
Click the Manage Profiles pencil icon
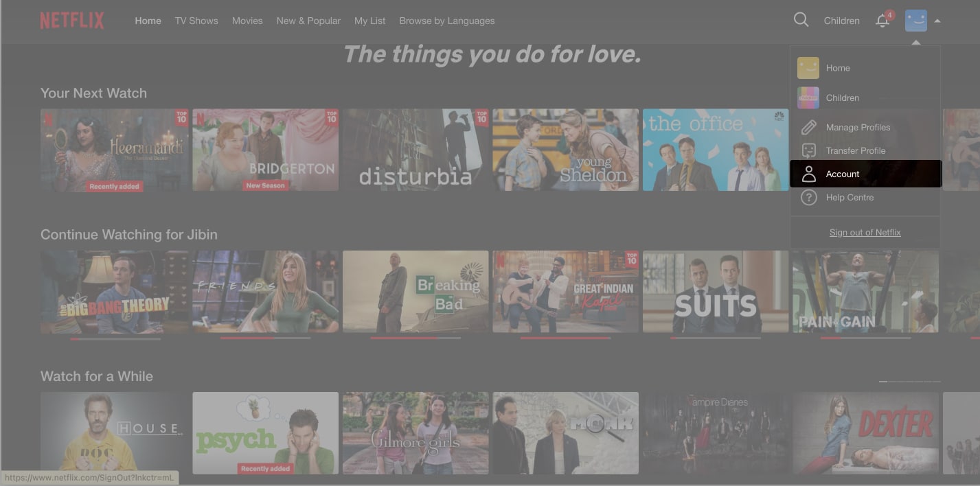coord(809,127)
